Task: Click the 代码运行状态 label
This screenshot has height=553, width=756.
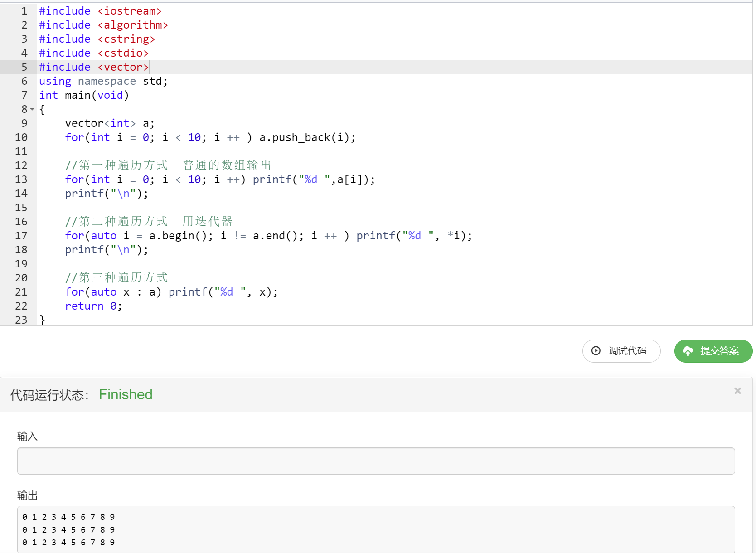Action: pos(50,395)
